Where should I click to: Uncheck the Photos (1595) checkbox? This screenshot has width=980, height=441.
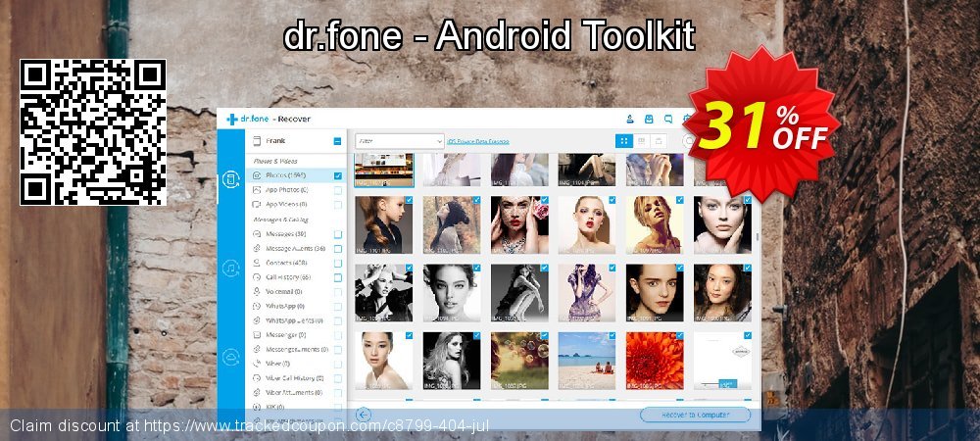(337, 175)
